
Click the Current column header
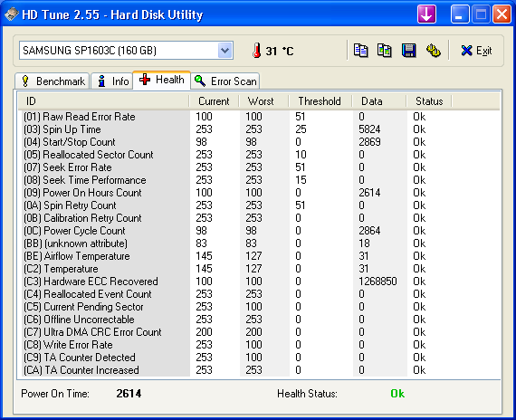pos(214,101)
